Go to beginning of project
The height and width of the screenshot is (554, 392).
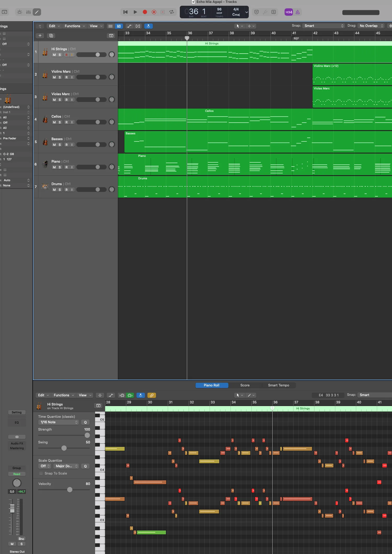[125, 12]
